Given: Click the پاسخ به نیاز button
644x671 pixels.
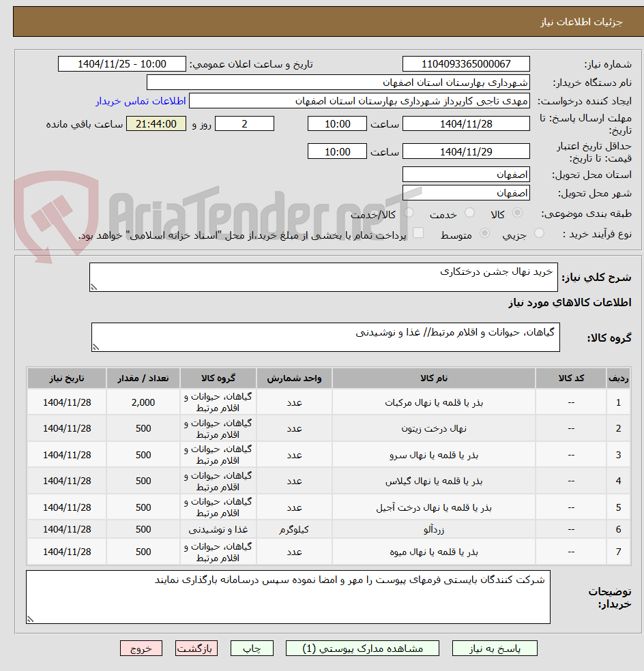Looking at the screenshot, I should (x=495, y=648).
